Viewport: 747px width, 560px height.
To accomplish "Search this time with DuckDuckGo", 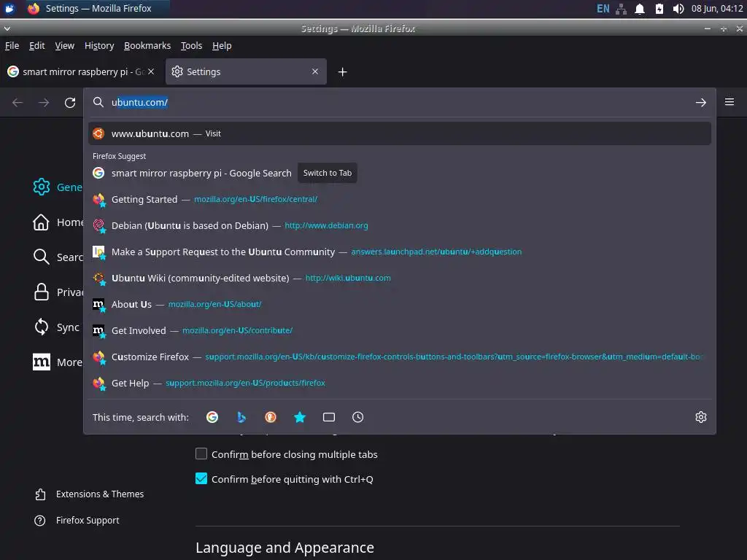I will [271, 417].
